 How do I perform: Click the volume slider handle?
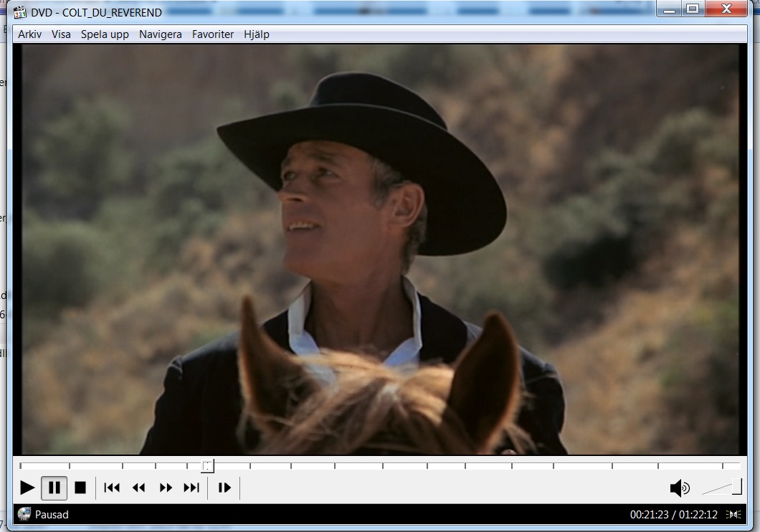click(x=736, y=488)
